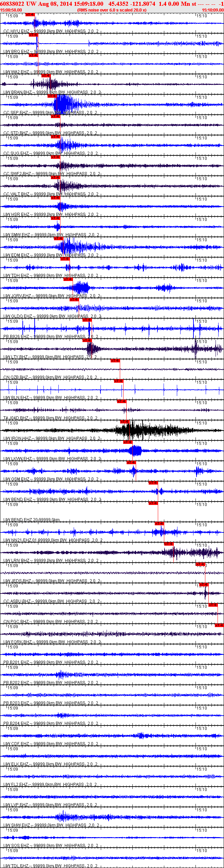The height and width of the screenshot is (868, 224).
Task: Click the red pick flag on CC ASBU BHZ trace
Action: pyautogui.click(x=204, y=585)
